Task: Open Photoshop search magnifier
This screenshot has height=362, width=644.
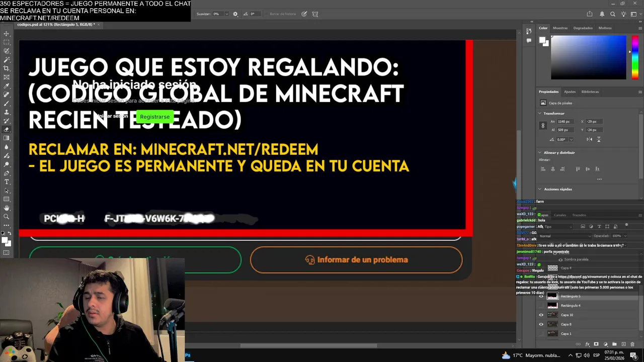Action: click(x=612, y=14)
